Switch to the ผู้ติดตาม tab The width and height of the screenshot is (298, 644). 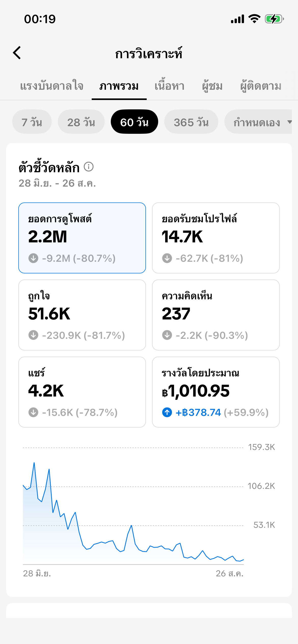[261, 86]
